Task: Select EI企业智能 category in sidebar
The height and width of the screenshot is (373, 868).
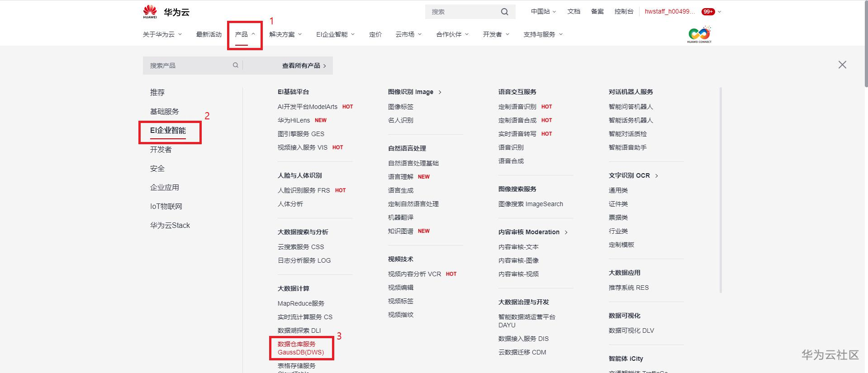Action: click(x=168, y=130)
